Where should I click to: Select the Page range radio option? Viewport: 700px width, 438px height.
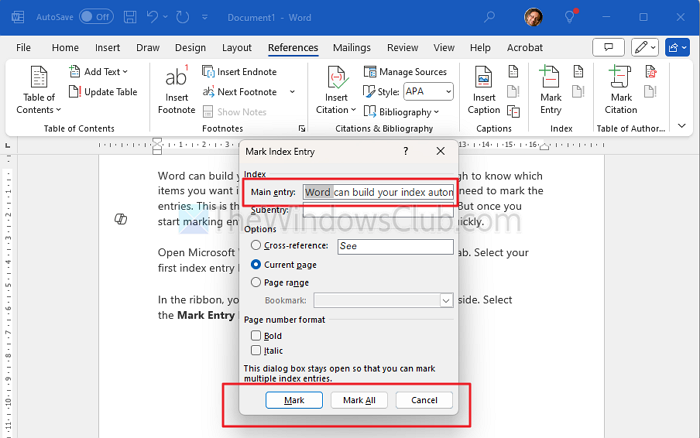256,282
